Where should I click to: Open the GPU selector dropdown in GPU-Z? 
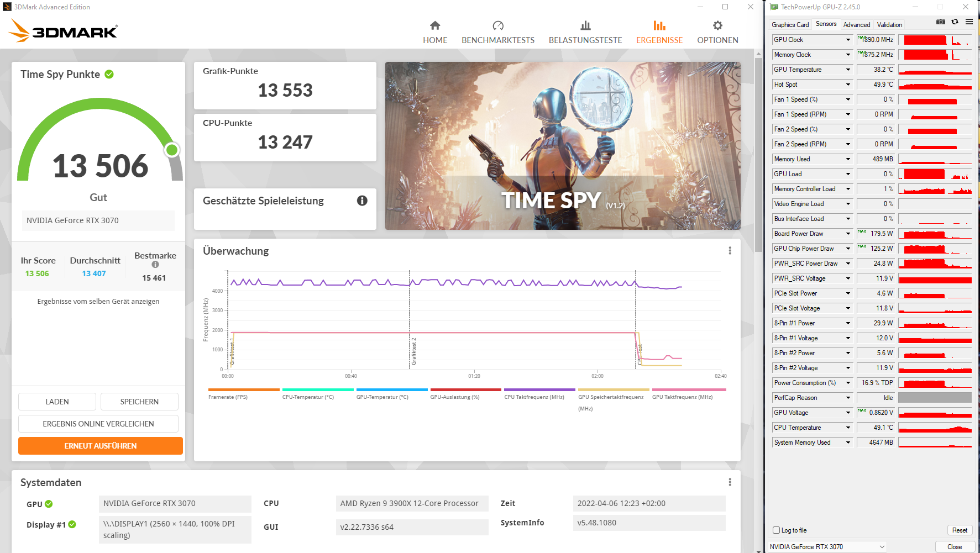[x=827, y=547]
